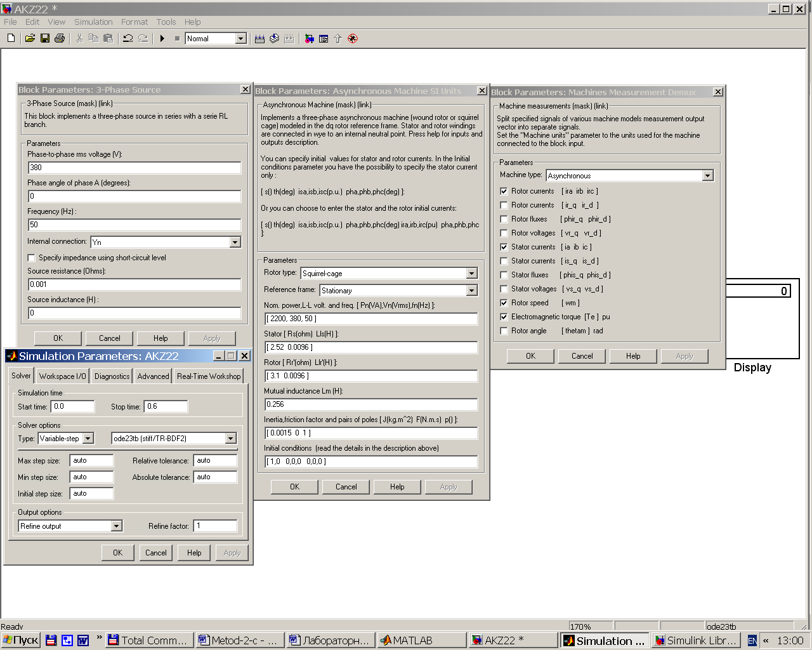Open the ode23tb solver dropdown
This screenshot has width=812, height=650.
pyautogui.click(x=231, y=439)
